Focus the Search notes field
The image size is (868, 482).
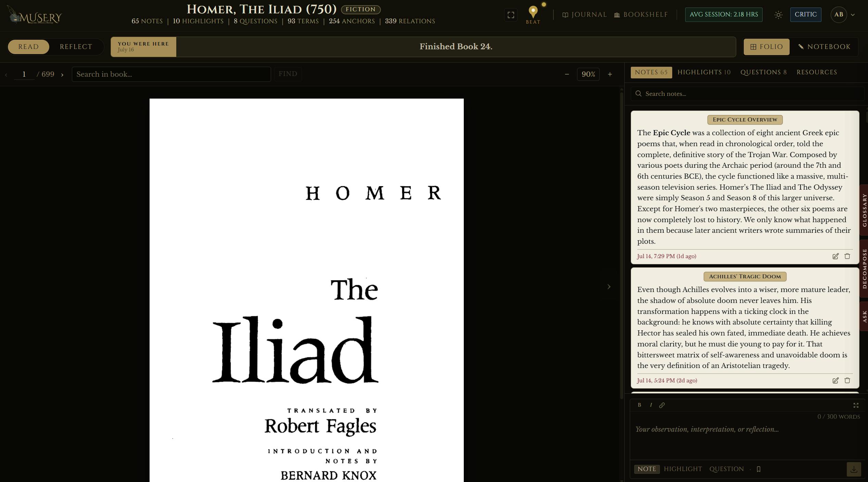coord(747,94)
